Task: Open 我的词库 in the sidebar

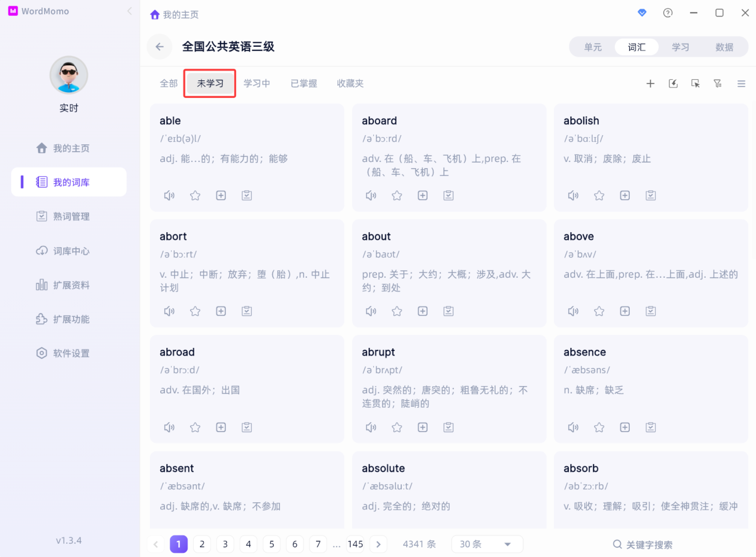Action: (x=69, y=182)
